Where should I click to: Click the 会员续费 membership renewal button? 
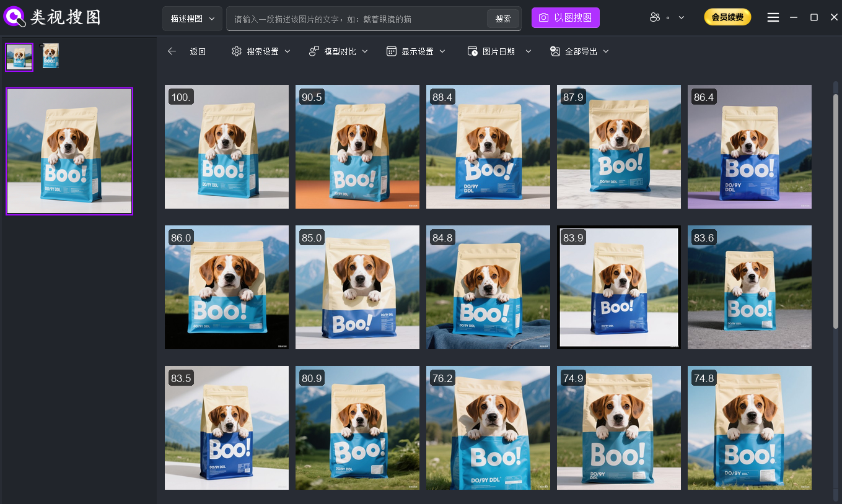click(727, 18)
